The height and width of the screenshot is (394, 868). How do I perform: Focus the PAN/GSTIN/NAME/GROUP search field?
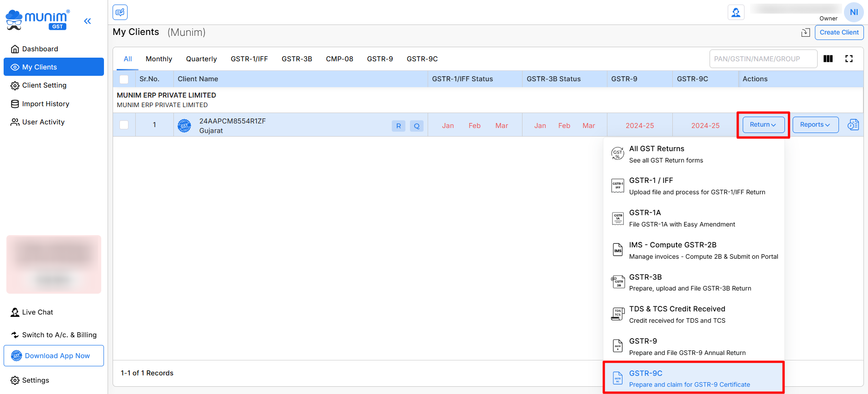(763, 59)
